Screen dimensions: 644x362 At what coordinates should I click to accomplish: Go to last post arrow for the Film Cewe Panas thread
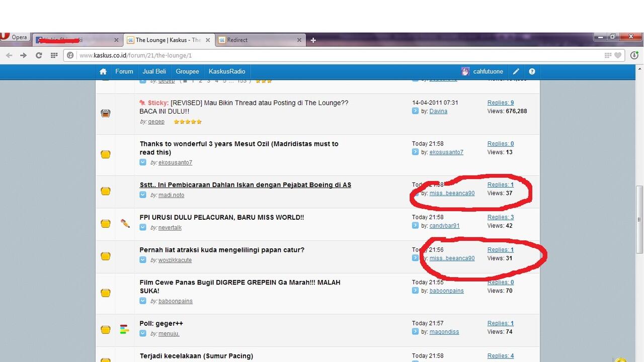415,290
